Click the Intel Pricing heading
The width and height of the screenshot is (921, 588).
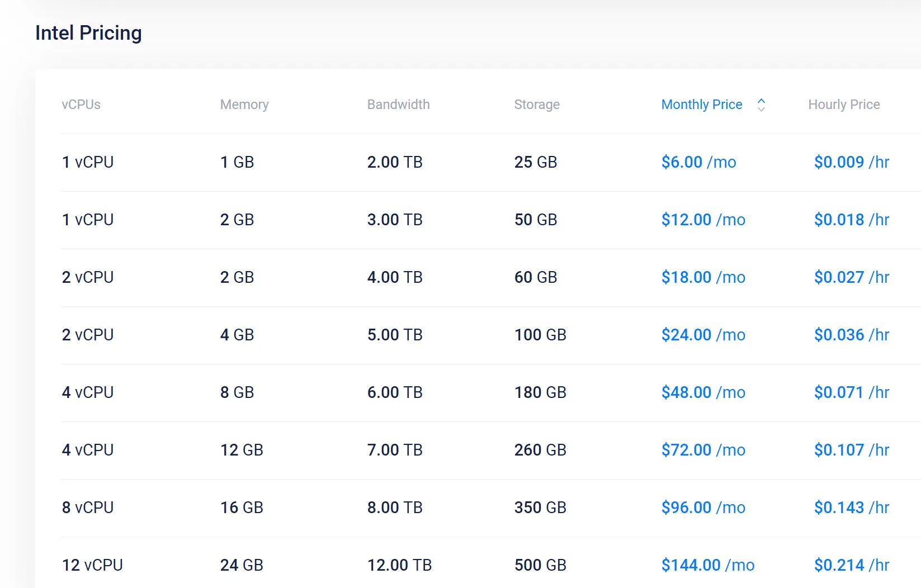(x=88, y=33)
